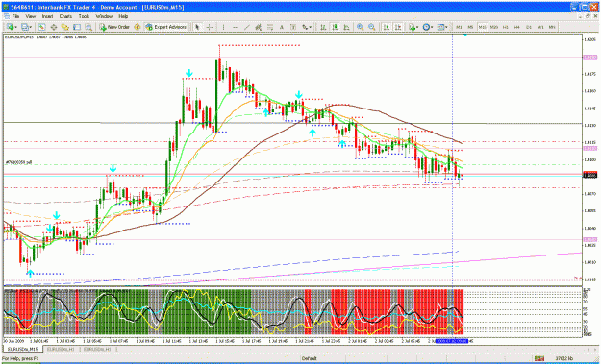Click the connection status traffic indicator

(x=539, y=358)
